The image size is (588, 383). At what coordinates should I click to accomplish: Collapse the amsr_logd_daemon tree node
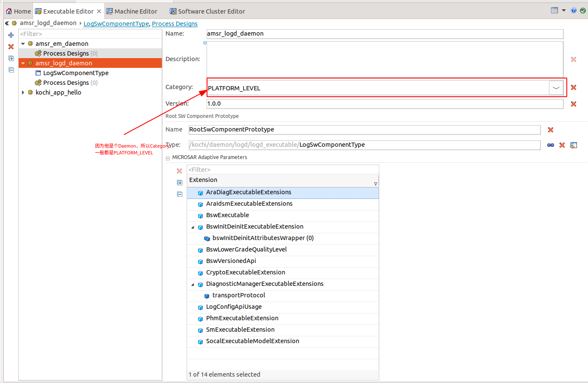[x=23, y=63]
